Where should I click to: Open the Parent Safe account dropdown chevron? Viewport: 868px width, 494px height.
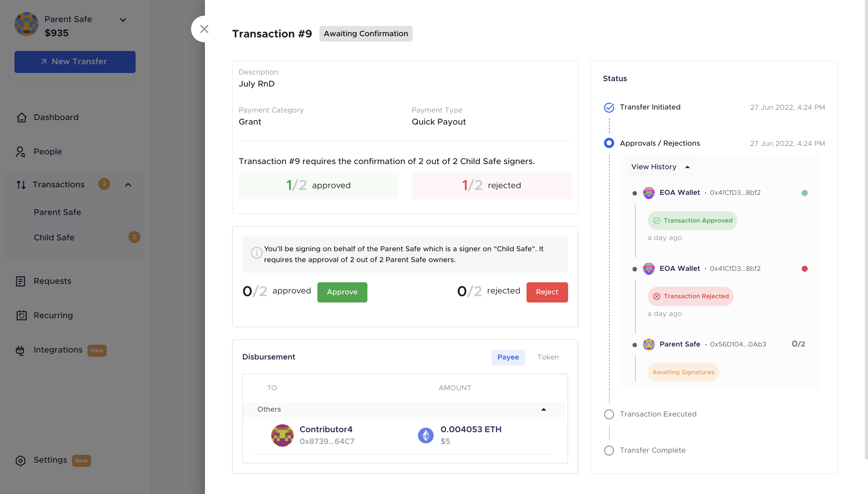[x=123, y=20]
